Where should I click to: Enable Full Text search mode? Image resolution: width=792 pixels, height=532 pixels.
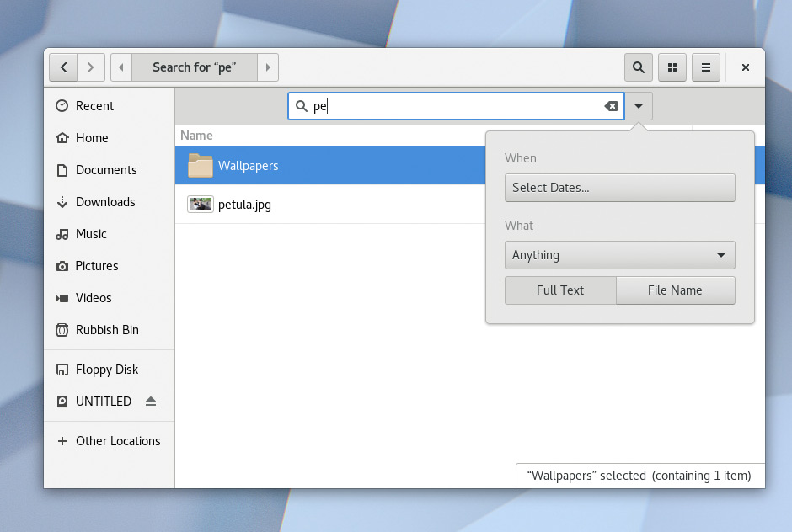coord(560,290)
